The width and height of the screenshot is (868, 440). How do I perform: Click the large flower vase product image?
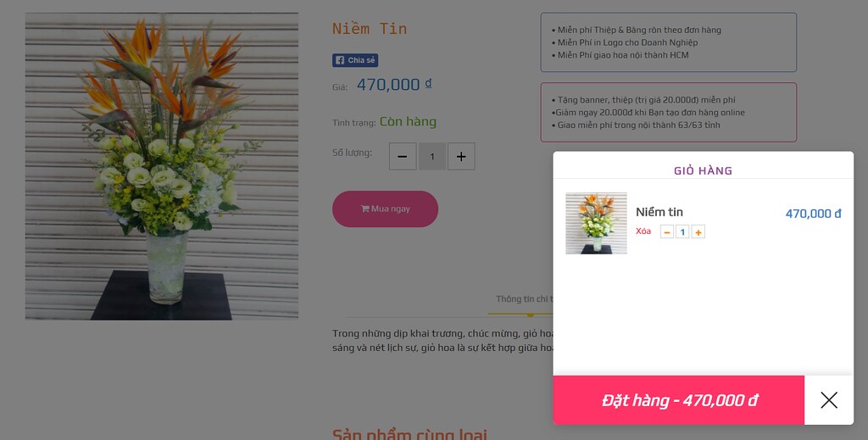(162, 166)
